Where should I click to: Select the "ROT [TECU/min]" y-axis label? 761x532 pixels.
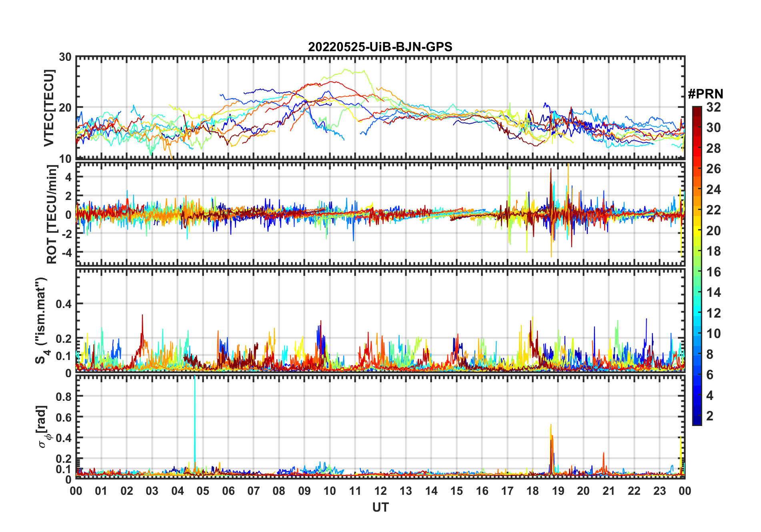(x=52, y=214)
